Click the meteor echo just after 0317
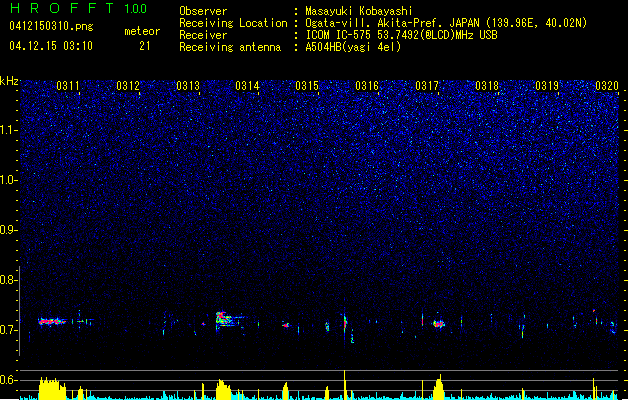This screenshot has height=400, width=629. 438,323
